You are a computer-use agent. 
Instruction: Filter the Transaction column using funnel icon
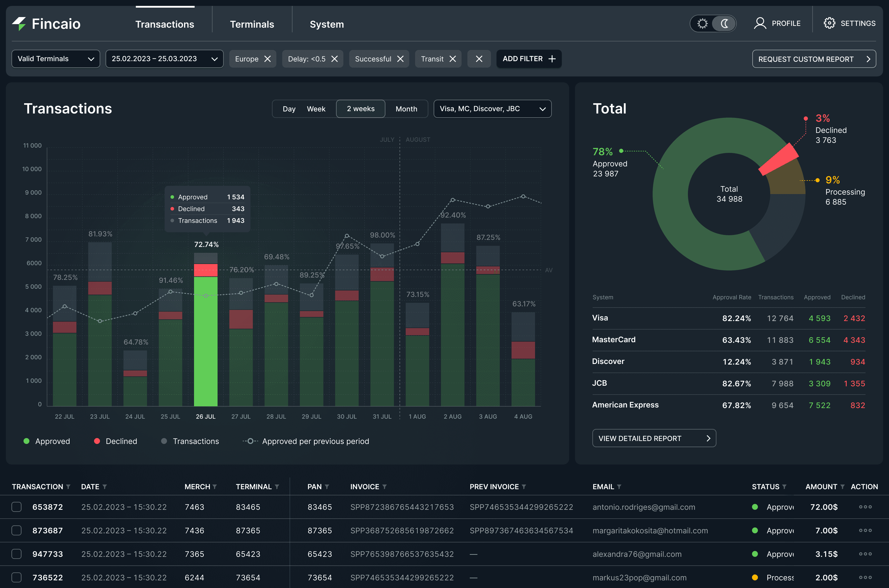pyautogui.click(x=68, y=487)
